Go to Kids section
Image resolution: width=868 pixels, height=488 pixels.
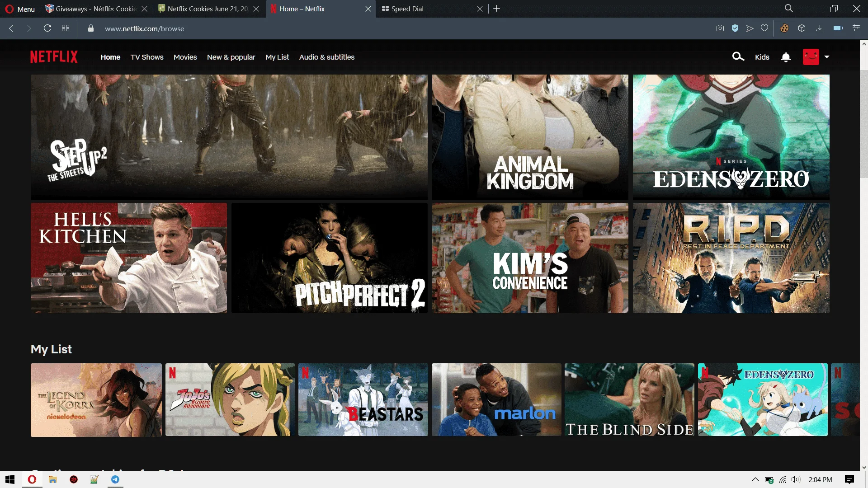(762, 57)
